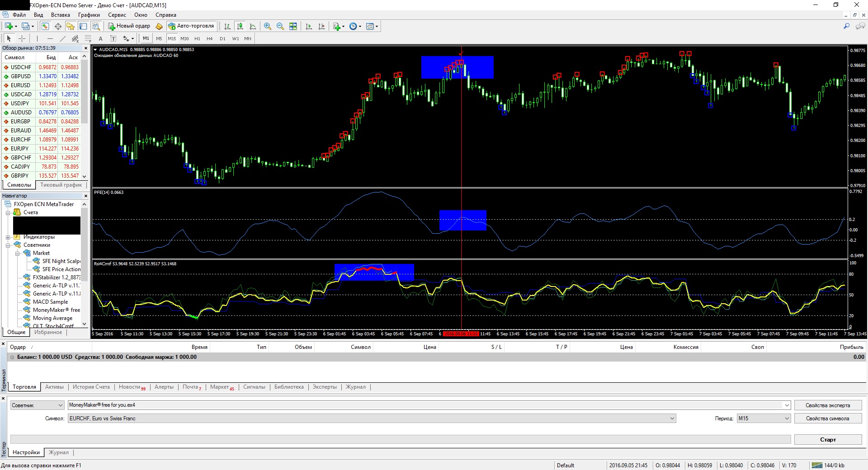The height and width of the screenshot is (470, 868).
Task: Select the Crosshair tool
Action: [x=22, y=38]
